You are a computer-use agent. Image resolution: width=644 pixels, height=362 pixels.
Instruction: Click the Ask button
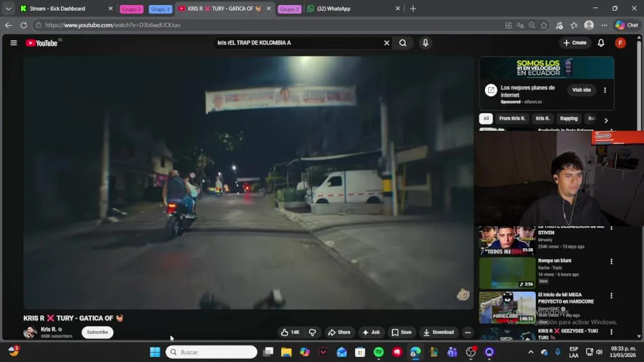coord(371,332)
